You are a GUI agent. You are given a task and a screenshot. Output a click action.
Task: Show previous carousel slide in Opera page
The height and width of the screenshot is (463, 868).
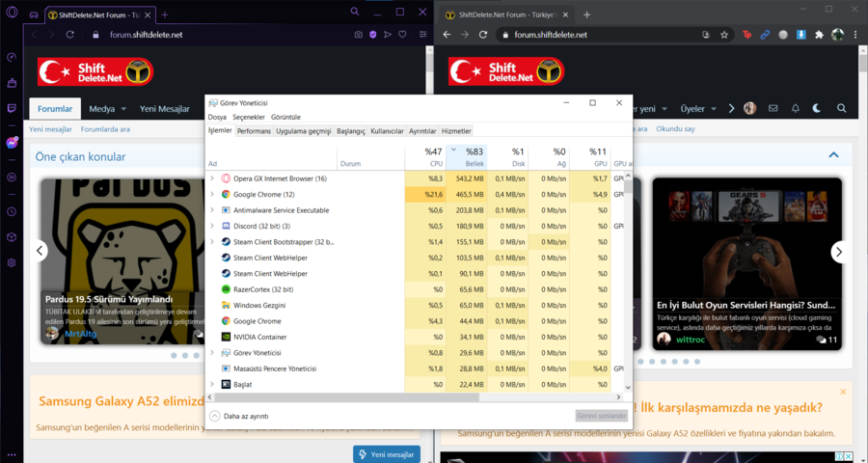click(x=40, y=251)
